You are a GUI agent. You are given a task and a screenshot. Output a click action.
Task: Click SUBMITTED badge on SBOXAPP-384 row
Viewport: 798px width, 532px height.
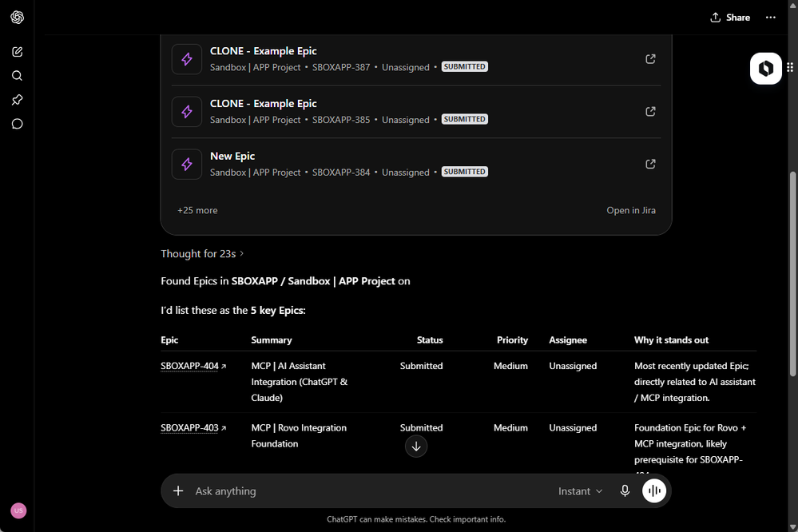pos(464,172)
